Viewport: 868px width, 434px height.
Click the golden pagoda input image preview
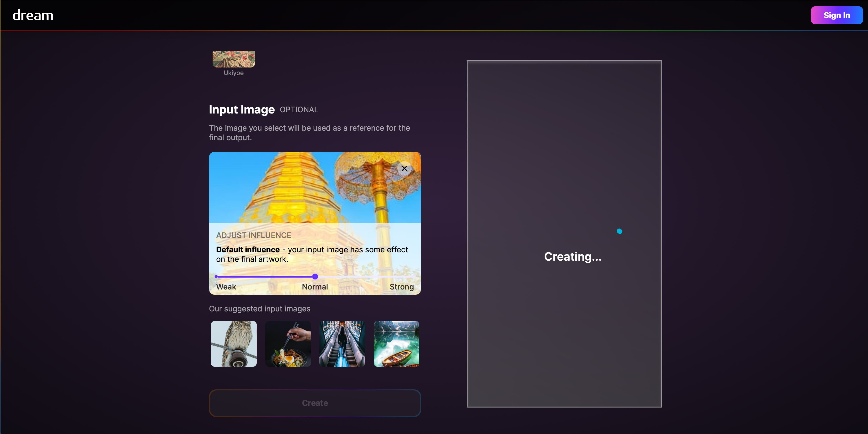[x=296, y=187]
